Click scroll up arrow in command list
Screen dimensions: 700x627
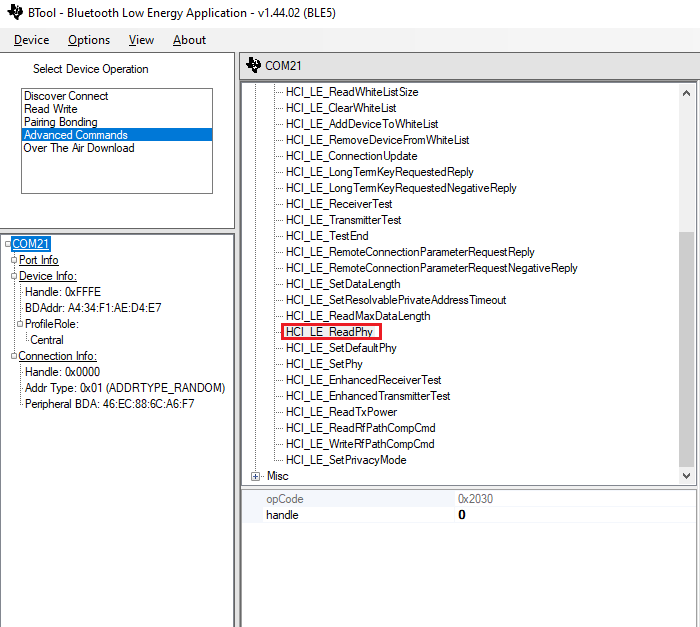click(x=687, y=93)
